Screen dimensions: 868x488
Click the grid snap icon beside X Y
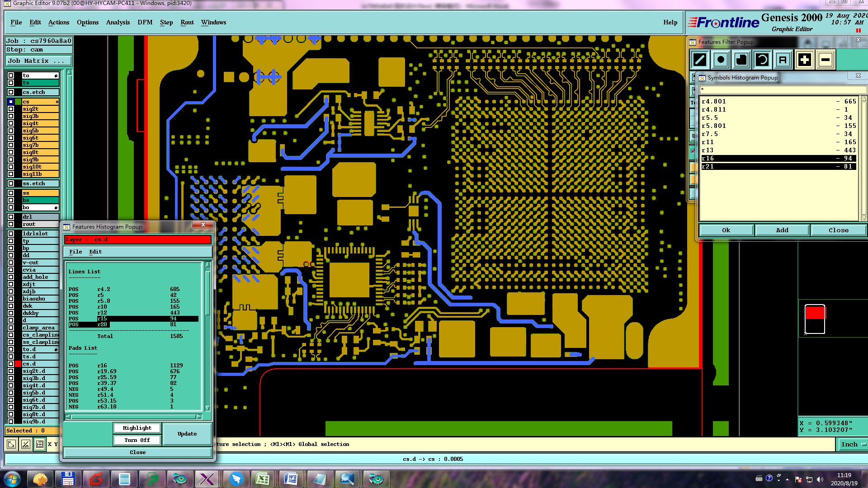coord(40,444)
